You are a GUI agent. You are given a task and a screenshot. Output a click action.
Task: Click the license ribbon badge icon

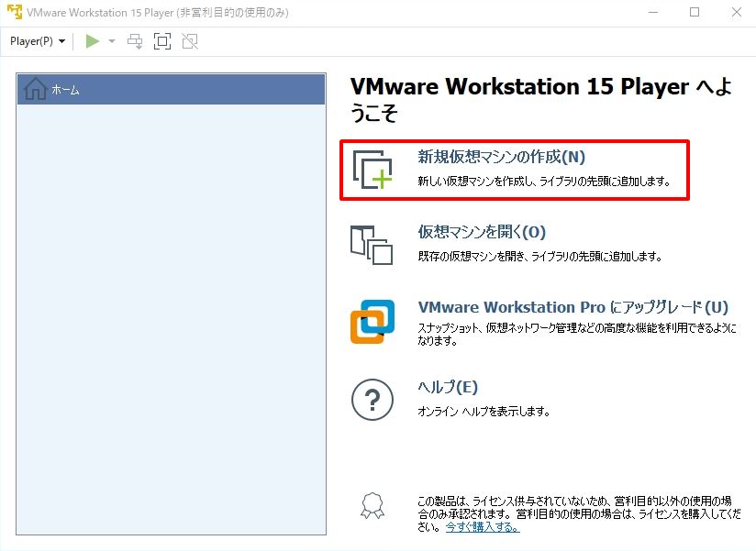372,506
